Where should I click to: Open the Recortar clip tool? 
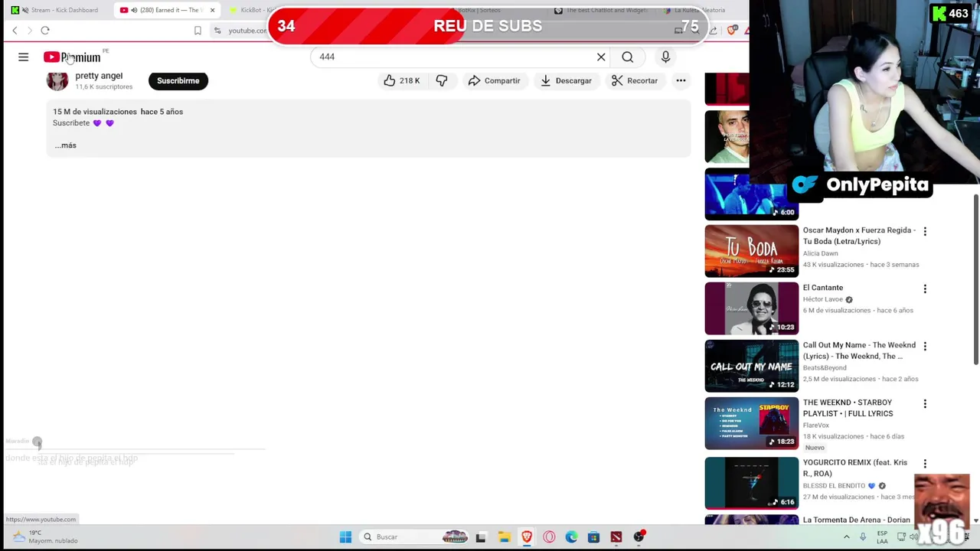coord(635,80)
